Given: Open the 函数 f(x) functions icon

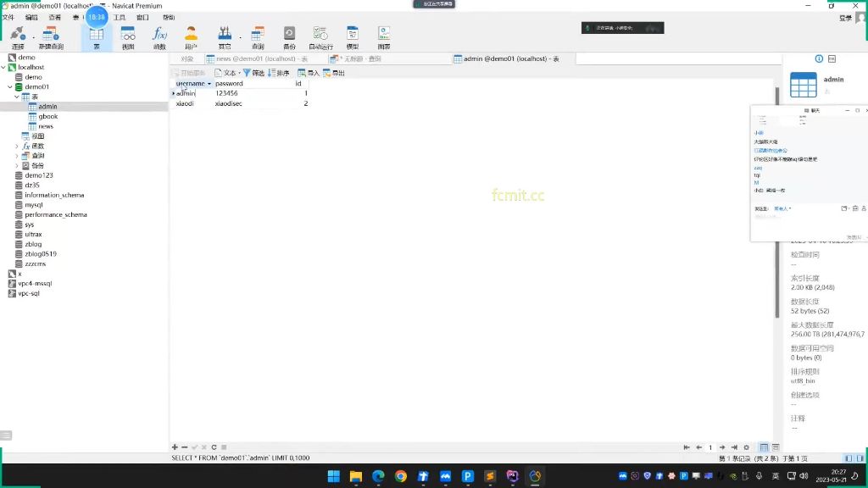Looking at the screenshot, I should coord(159,37).
